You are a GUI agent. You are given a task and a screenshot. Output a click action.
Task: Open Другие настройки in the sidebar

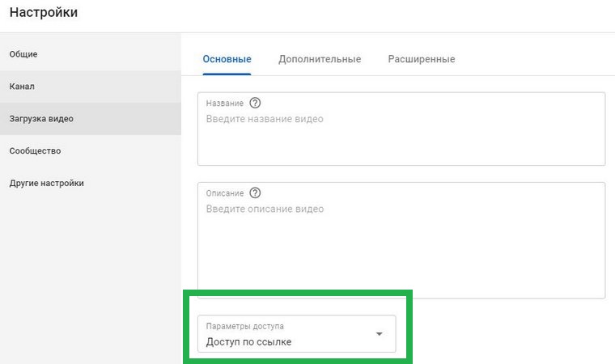[46, 184]
